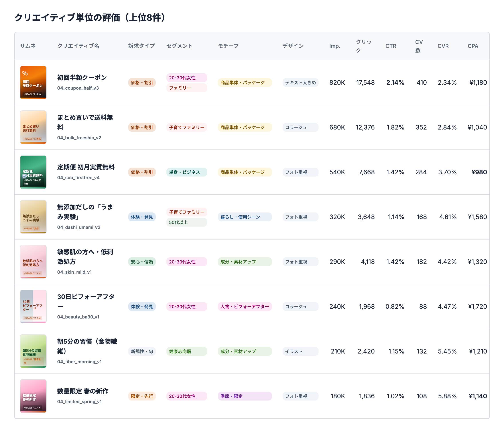Open the 定期便 初月実質無料 green thumbnail
This screenshot has width=504, height=444.
click(33, 172)
